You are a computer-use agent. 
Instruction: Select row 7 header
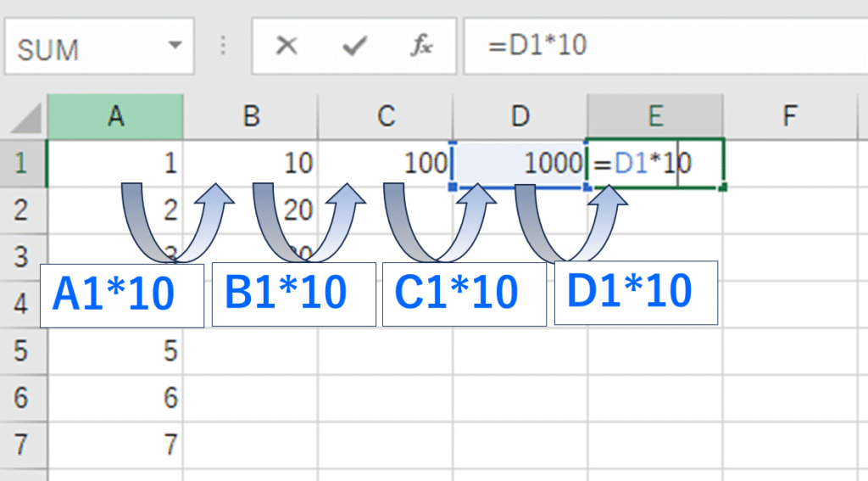pos(23,443)
